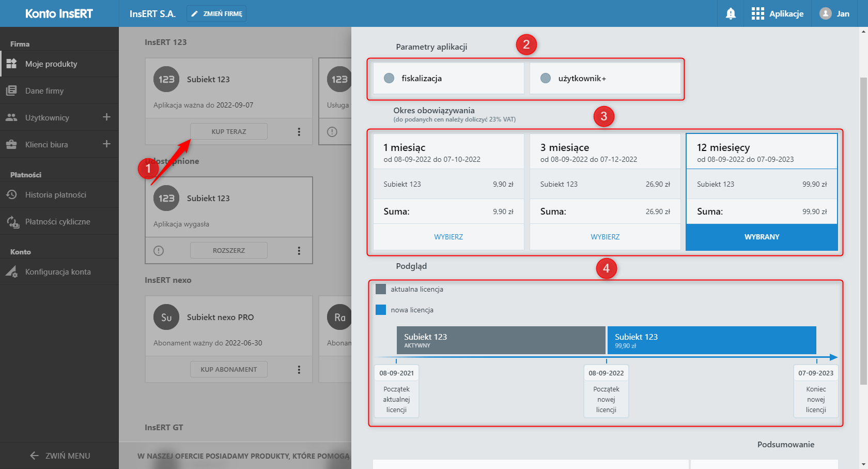868x469 pixels.
Task: Open Użytkownicy in the sidebar
Action: [47, 118]
